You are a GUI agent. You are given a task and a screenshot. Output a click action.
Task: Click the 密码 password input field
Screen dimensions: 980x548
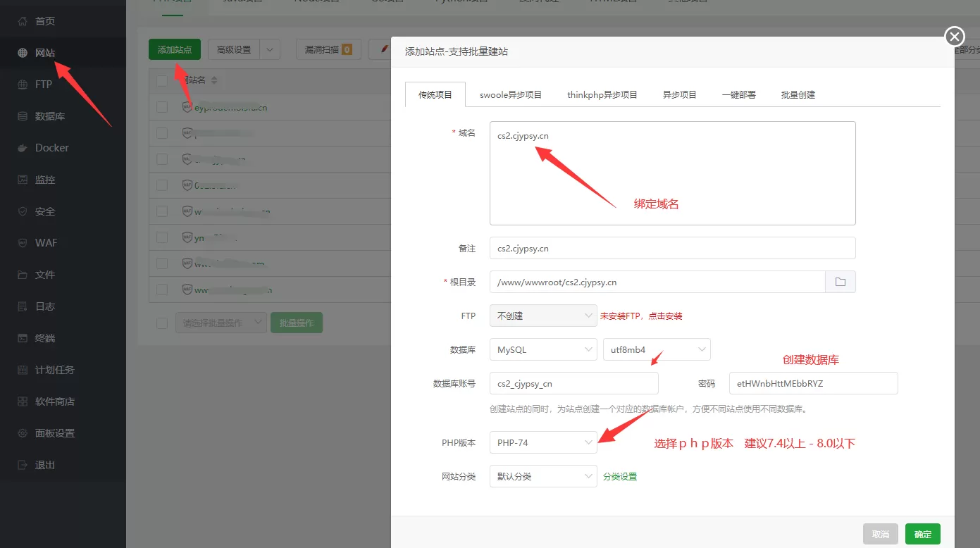pos(814,383)
